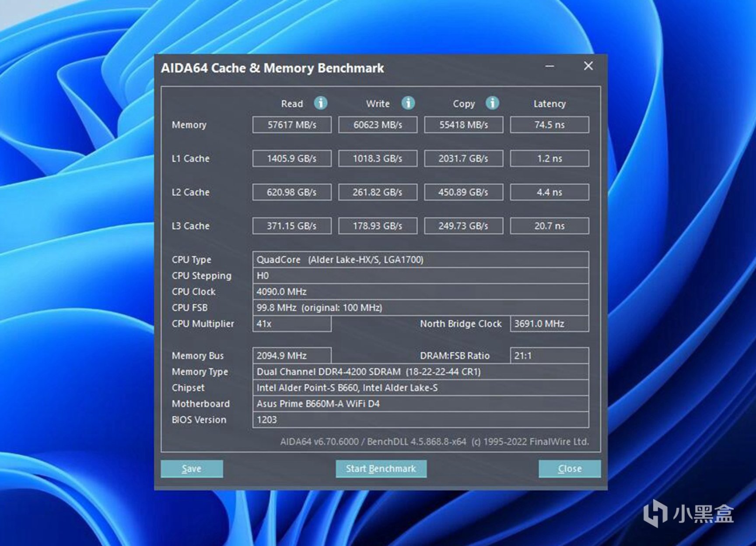This screenshot has height=546, width=756.
Task: Click the CPU Multiplier value 41x
Action: pos(292,324)
